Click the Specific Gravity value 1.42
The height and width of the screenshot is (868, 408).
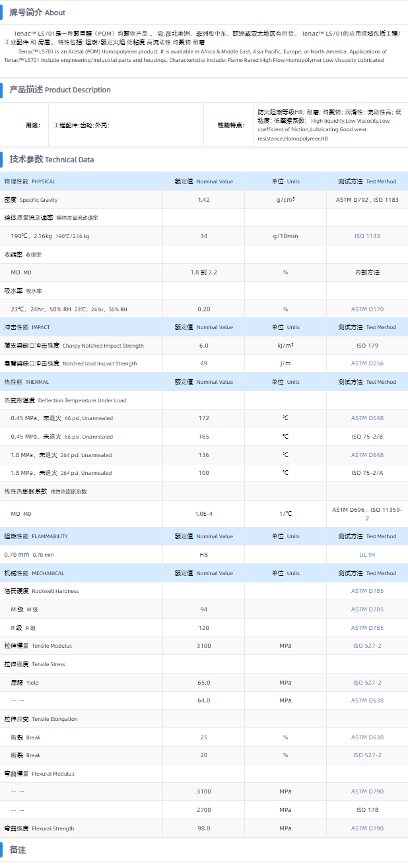(203, 200)
